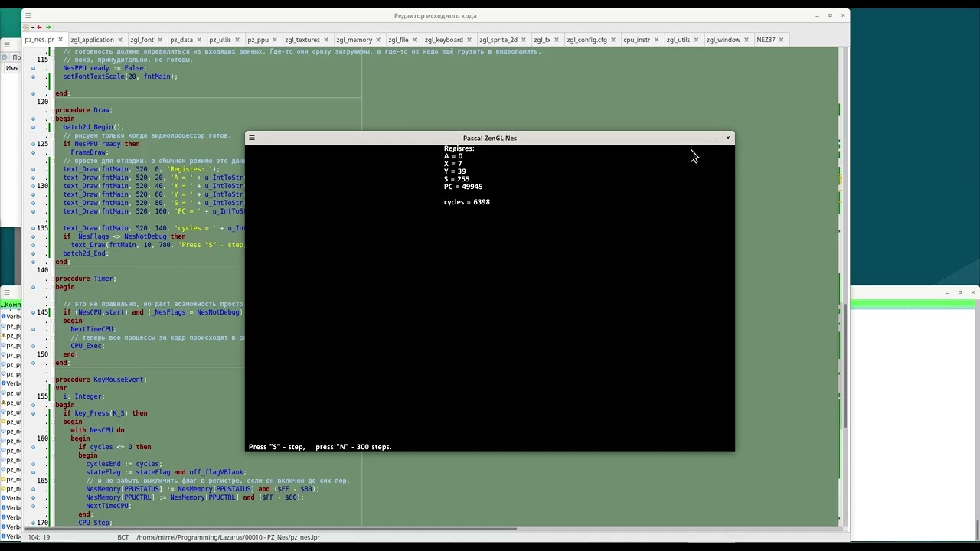Click the gutter dot beside line 125
980x551 pixels.
(x=34, y=144)
